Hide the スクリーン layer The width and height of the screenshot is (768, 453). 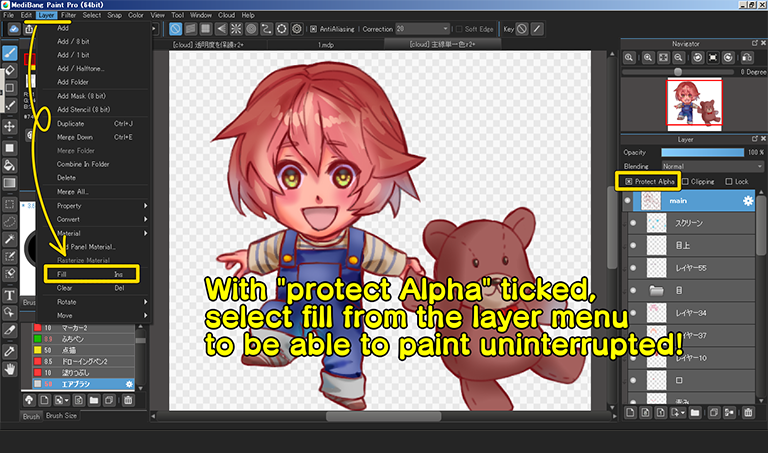click(x=633, y=223)
